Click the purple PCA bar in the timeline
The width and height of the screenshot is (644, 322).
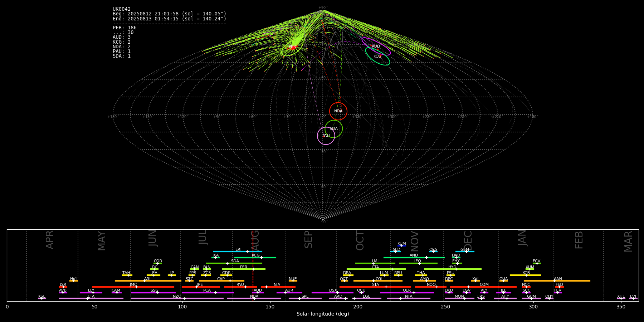point(208,293)
